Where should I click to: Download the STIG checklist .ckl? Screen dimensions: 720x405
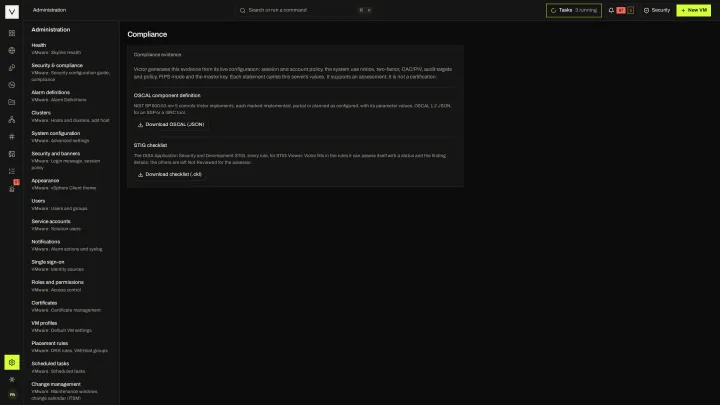tap(169, 174)
